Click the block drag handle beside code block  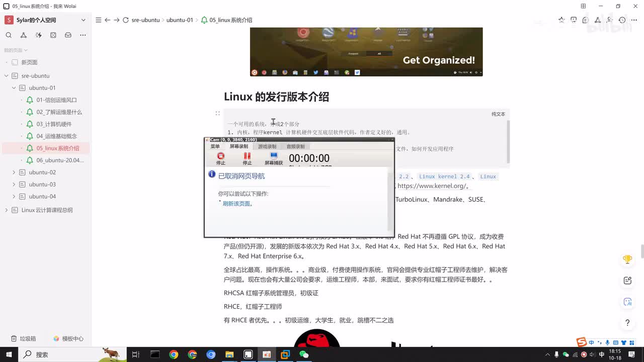[x=217, y=114]
